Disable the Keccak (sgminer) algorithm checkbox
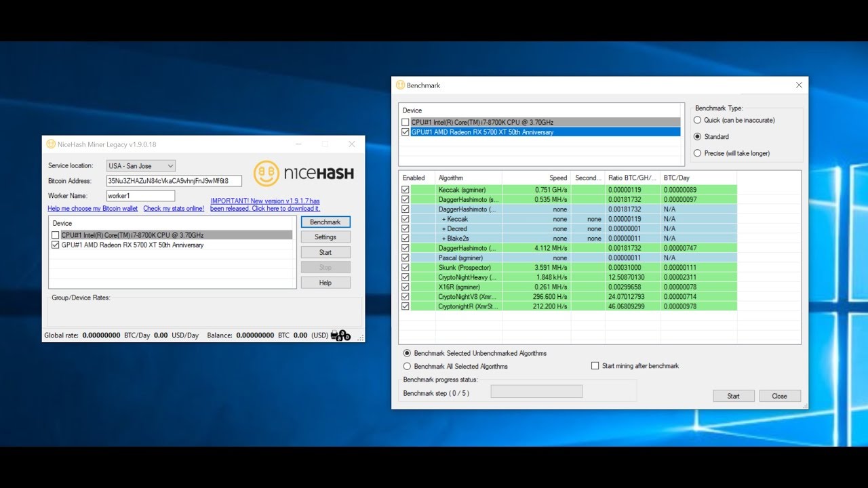 (x=406, y=190)
